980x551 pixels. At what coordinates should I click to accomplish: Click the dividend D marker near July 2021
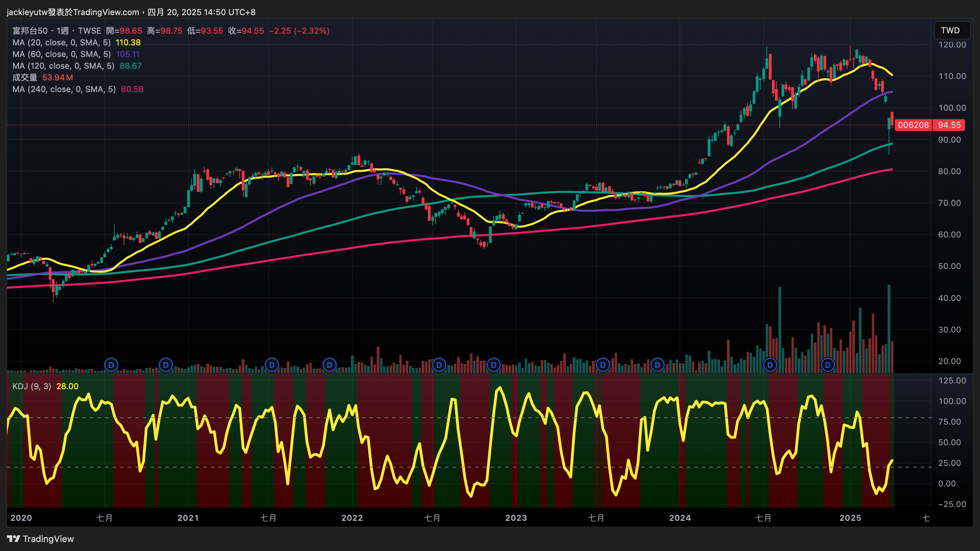pyautogui.click(x=272, y=365)
